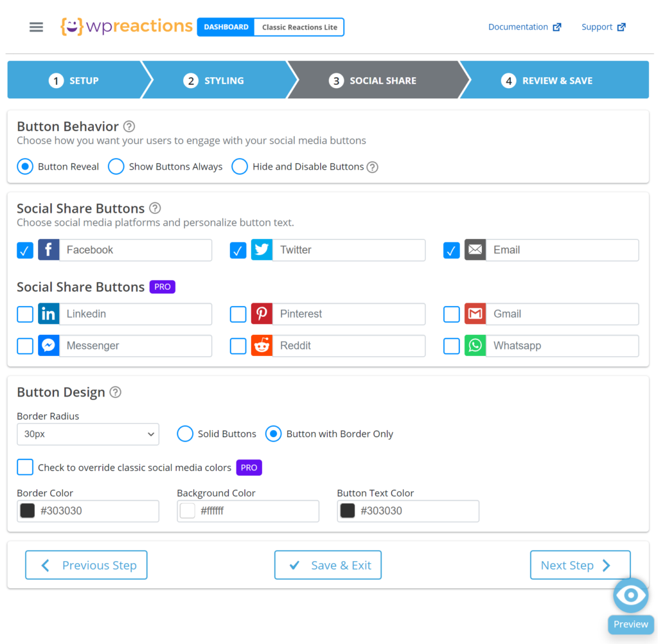This screenshot has height=644, width=658.
Task: Open the hamburger menu icon
Action: [36, 27]
